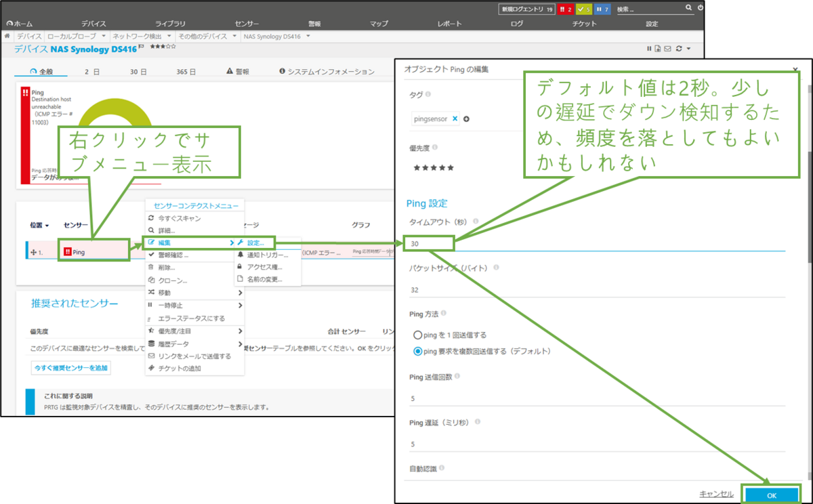
Task: Open the デバイス main navigation item
Action: coord(93,23)
